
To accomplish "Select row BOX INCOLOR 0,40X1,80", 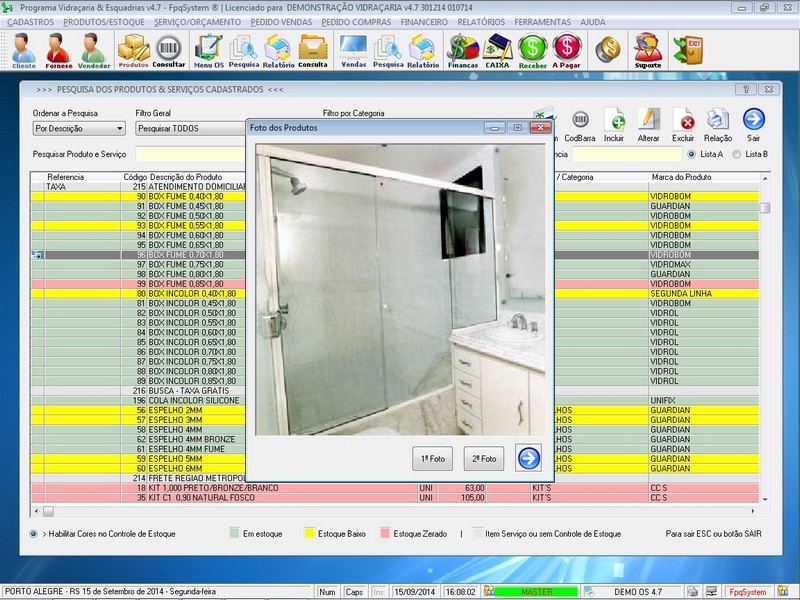I will coord(138,293).
